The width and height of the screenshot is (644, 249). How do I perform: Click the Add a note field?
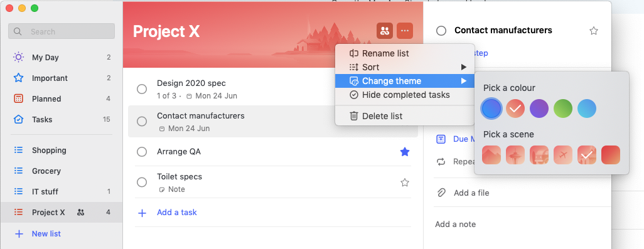pyautogui.click(x=455, y=225)
